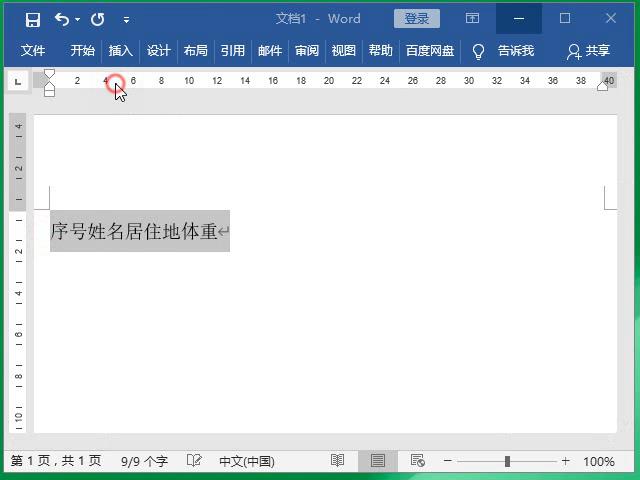Click the proofing check icon in status bar
The height and width of the screenshot is (480, 640).
click(194, 460)
